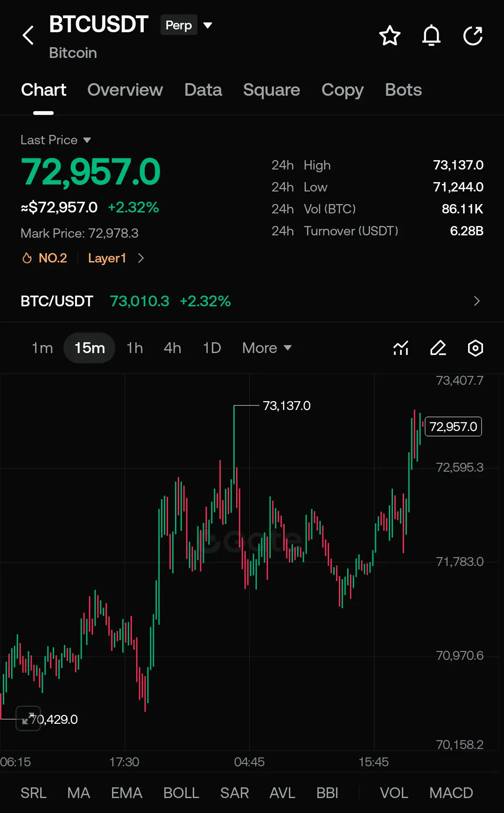Tap the 72,957.0 last price

point(91,172)
